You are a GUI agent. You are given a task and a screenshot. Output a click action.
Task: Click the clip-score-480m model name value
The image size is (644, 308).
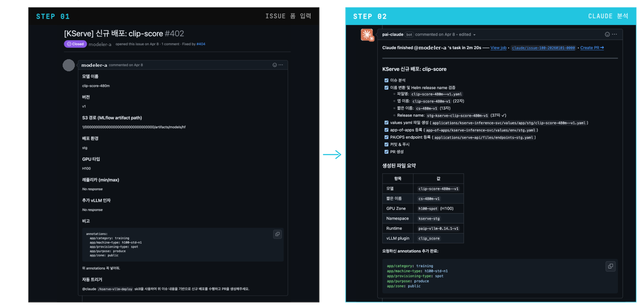coord(96,86)
